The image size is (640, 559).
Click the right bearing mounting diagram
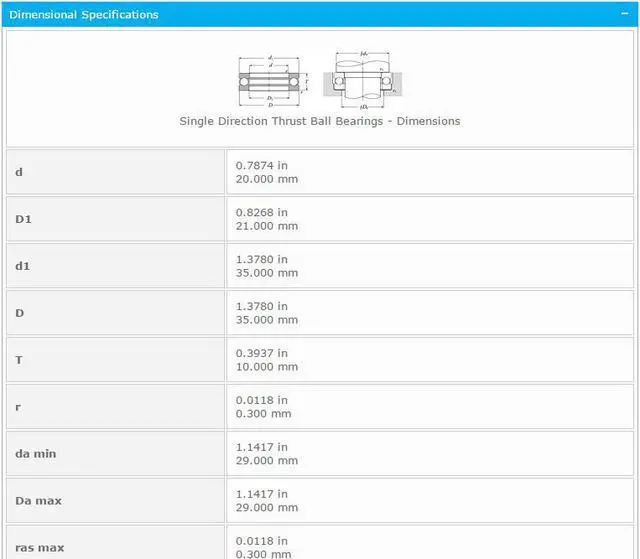365,79
